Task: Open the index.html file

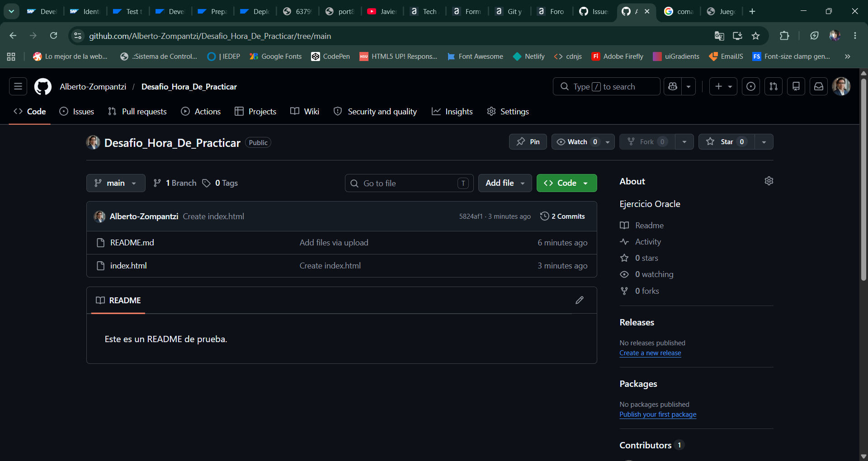Action: [128, 266]
